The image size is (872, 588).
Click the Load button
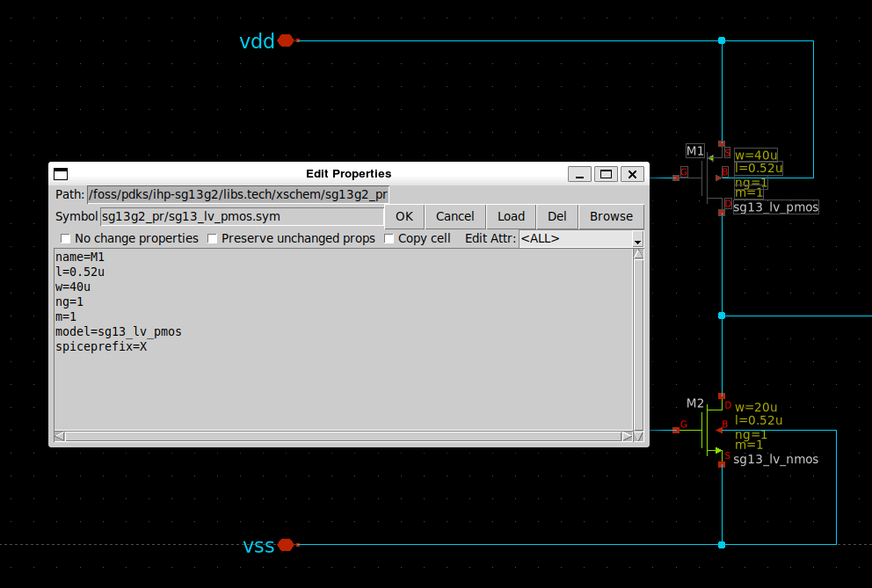pyautogui.click(x=511, y=216)
